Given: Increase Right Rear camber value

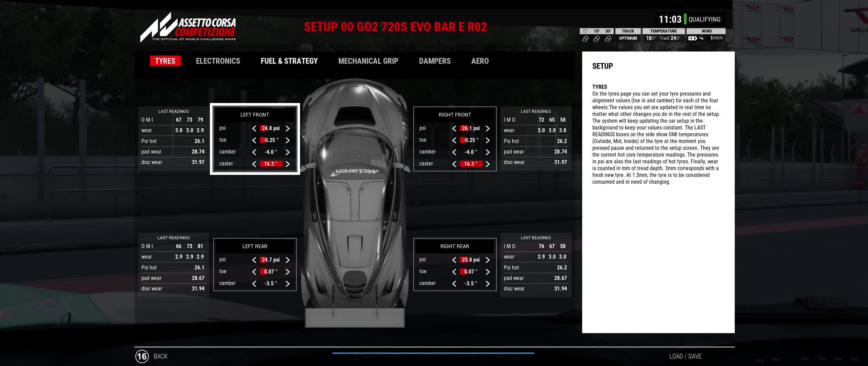Looking at the screenshot, I should click(488, 284).
